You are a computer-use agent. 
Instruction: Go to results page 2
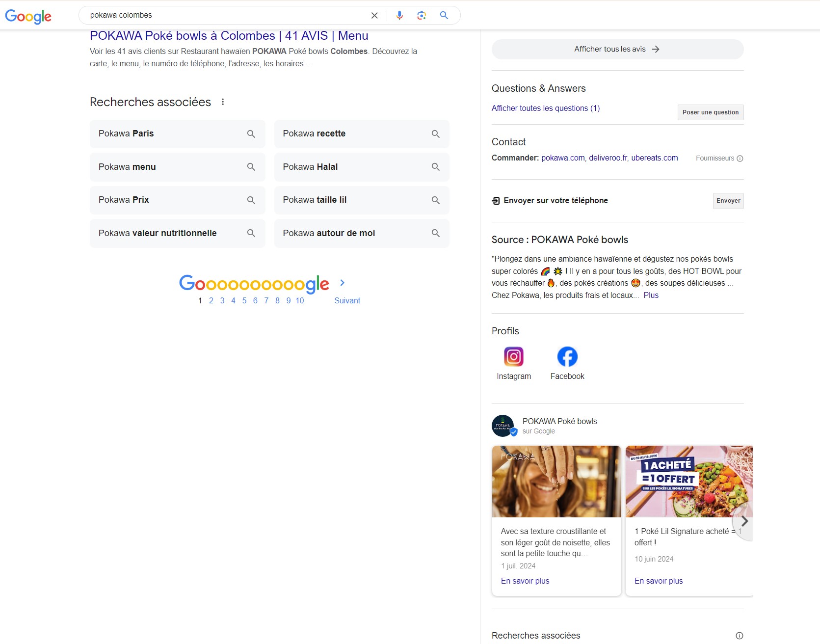click(x=211, y=300)
